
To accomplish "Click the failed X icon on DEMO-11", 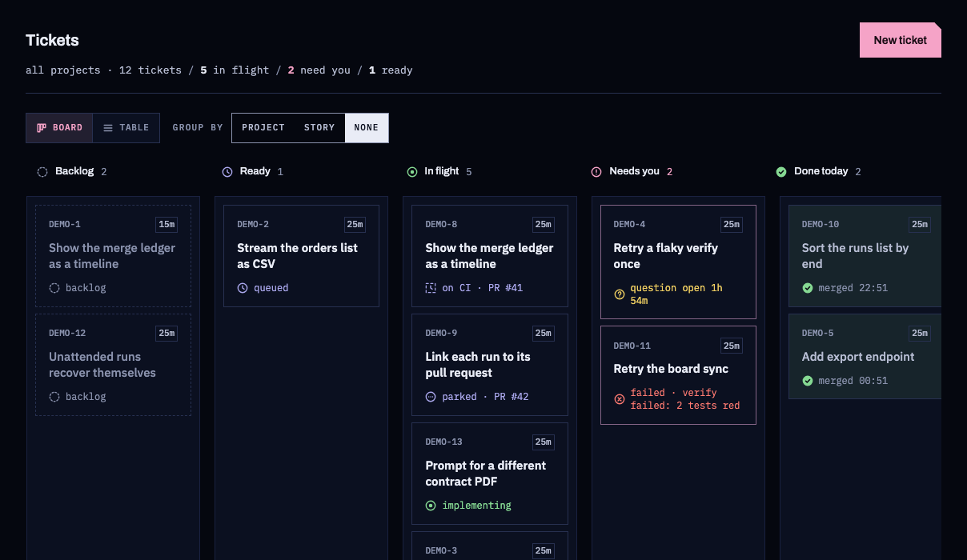I will [619, 399].
